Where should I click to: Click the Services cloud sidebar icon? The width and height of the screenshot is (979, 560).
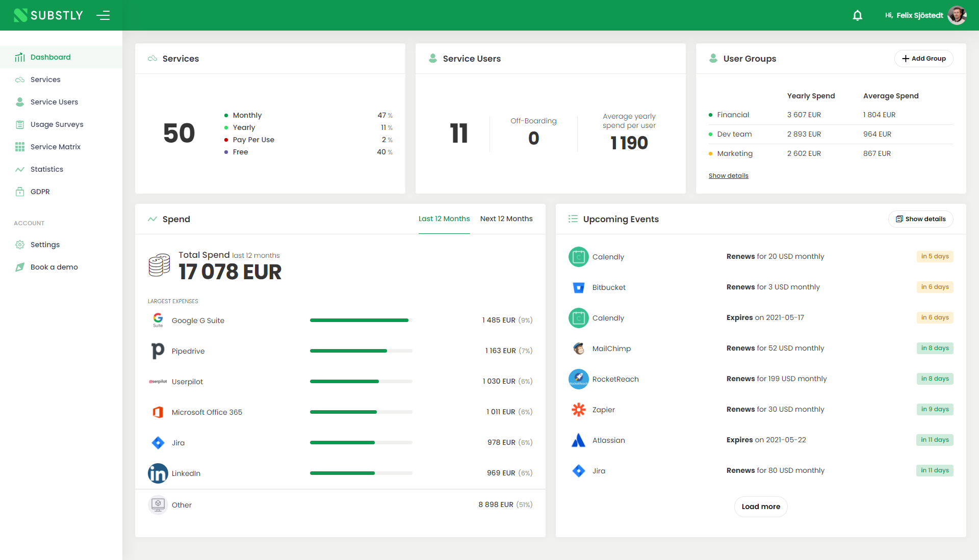point(20,79)
